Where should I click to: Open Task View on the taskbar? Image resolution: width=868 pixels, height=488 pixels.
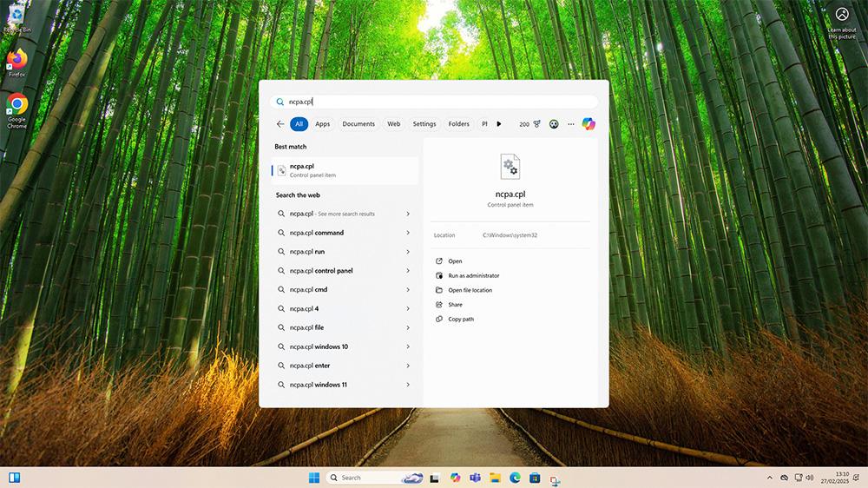point(435,478)
